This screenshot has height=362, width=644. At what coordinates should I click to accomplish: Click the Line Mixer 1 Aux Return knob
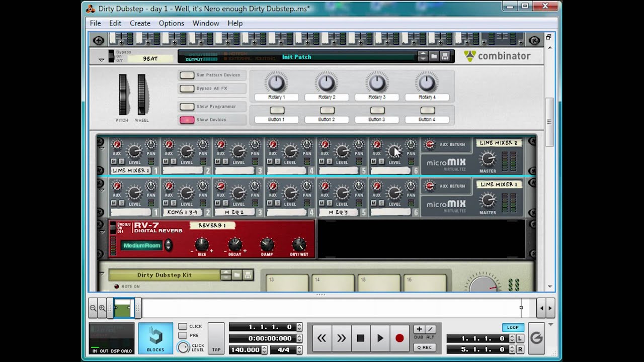(430, 186)
